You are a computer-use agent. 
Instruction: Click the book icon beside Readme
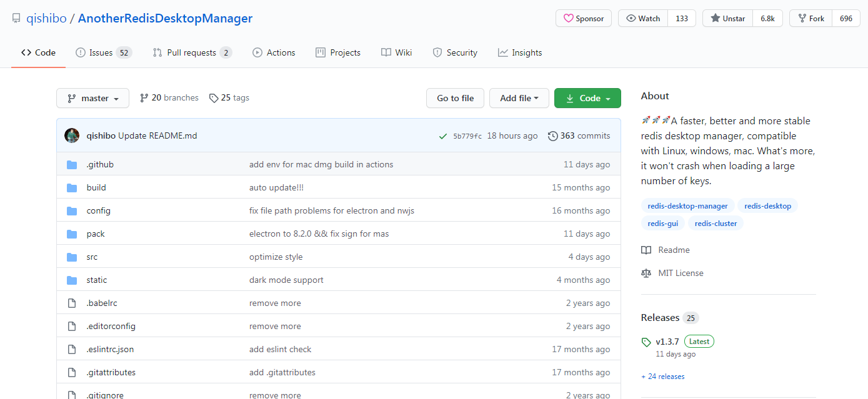coord(646,250)
